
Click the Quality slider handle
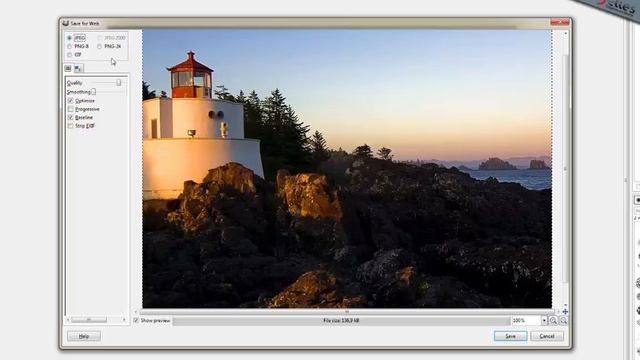tap(118, 82)
